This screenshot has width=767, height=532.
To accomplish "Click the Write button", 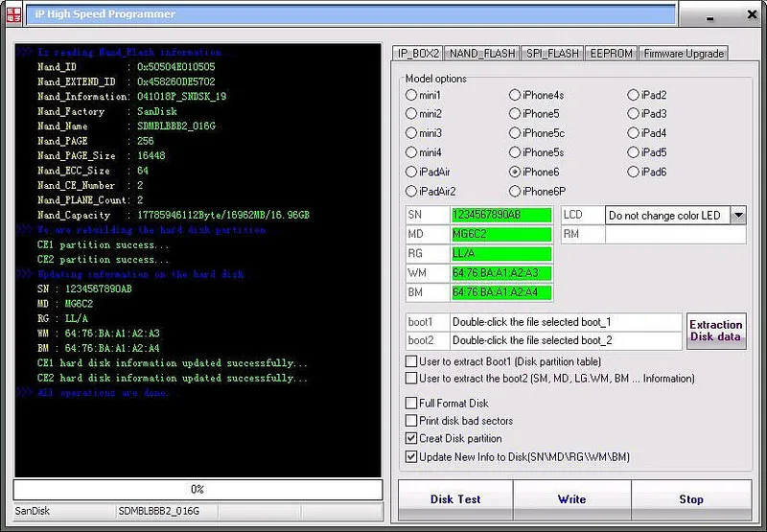I will (571, 499).
